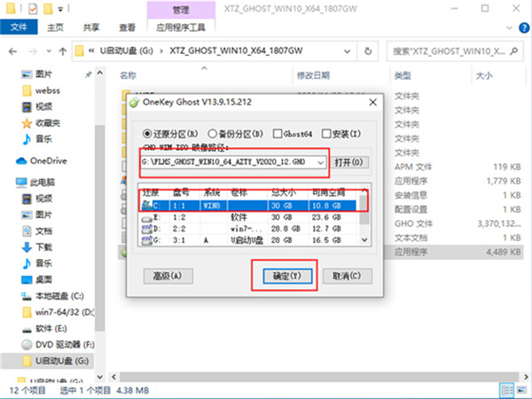The image size is (532, 399).
Task: Select the C: partition row
Action: tap(248, 206)
